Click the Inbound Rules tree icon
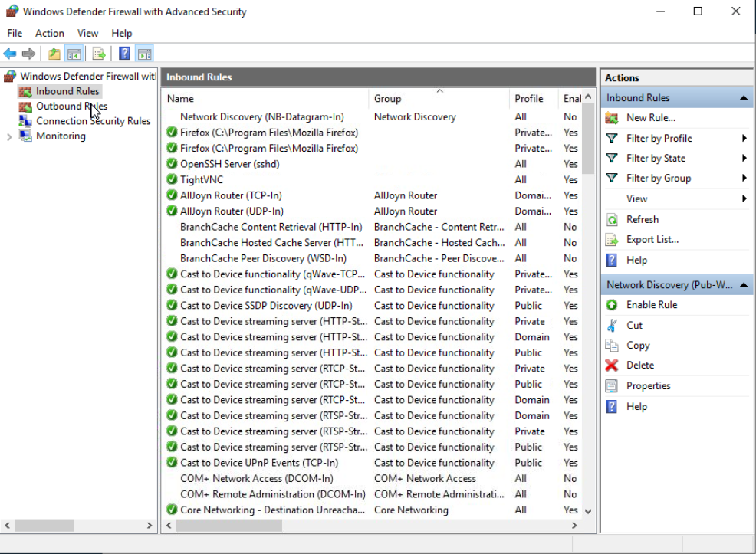The width and height of the screenshot is (756, 554). point(25,91)
